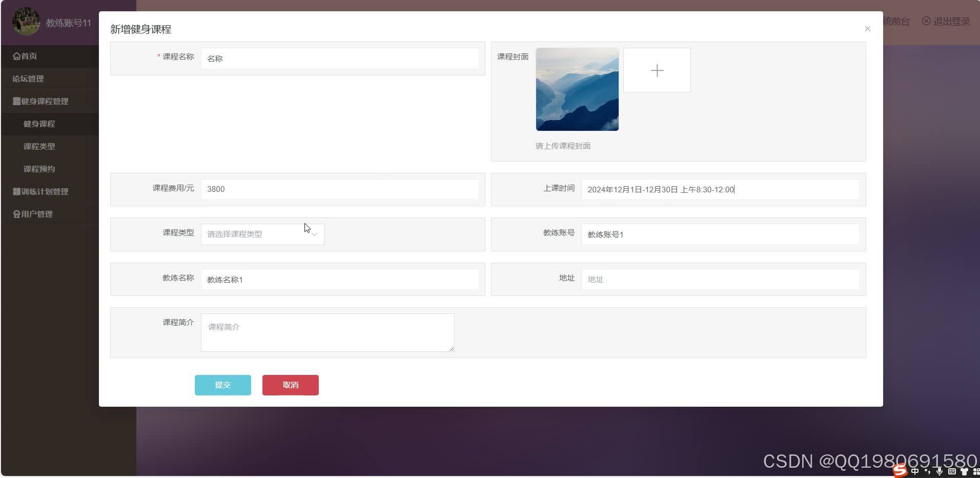
Task: Click the Sogou input icon in system tray
Action: (900, 470)
